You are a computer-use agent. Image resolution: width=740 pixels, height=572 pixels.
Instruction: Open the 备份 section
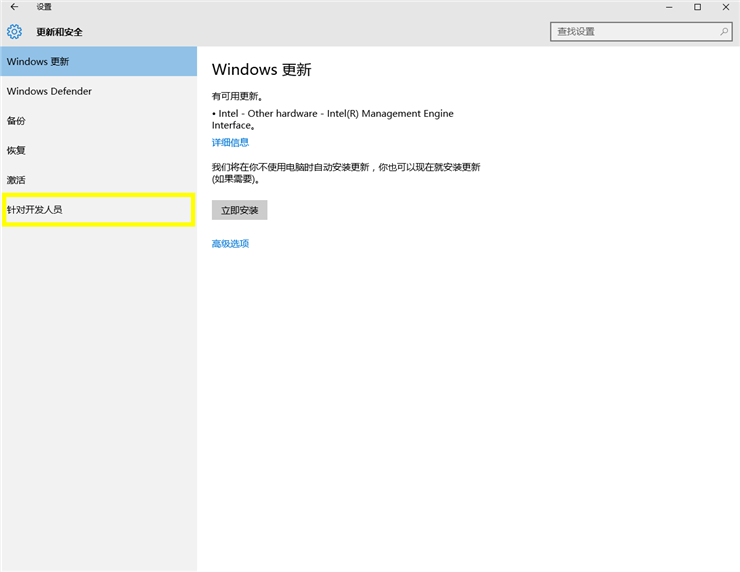pos(99,121)
